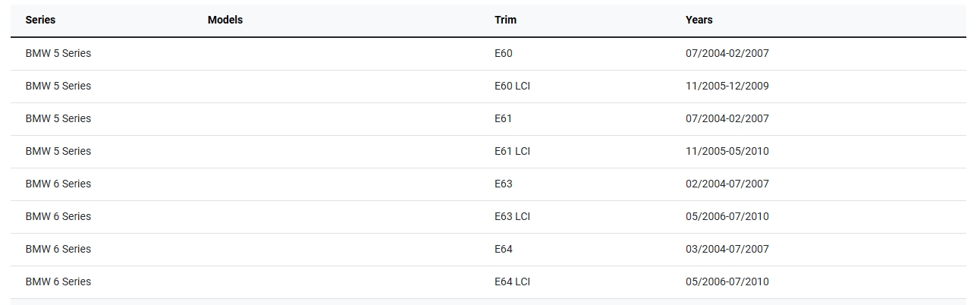Click the years cell in the E61 row
This screenshot has height=305, width=980.
(x=727, y=119)
